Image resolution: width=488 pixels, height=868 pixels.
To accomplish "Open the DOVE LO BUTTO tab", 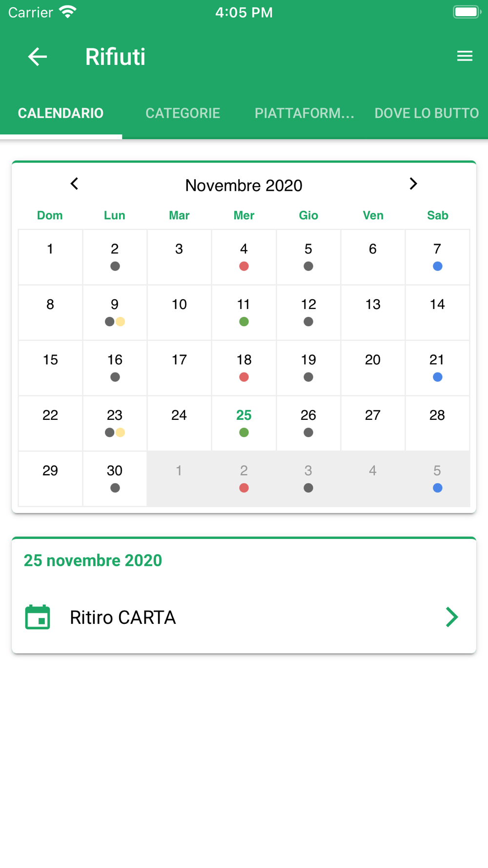I will [x=427, y=113].
